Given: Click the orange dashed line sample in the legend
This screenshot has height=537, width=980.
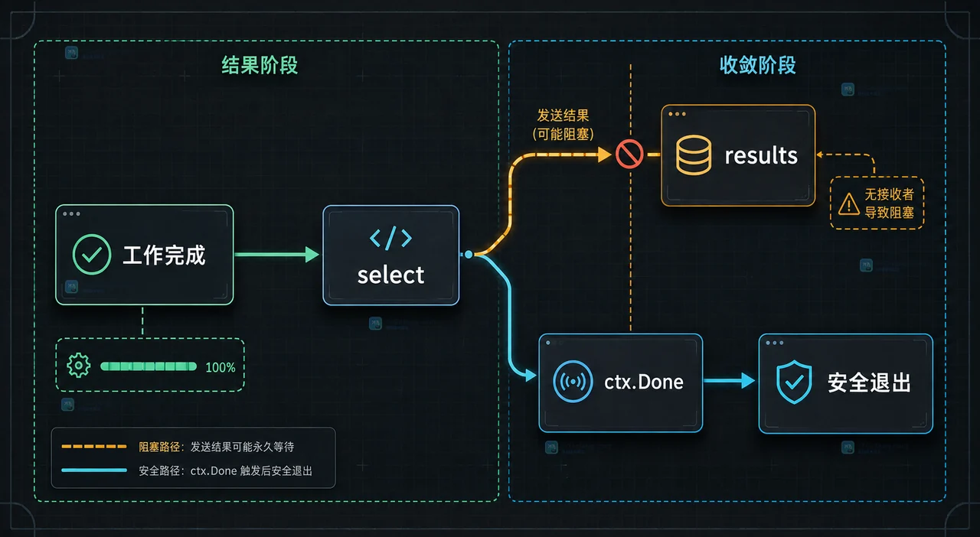Looking at the screenshot, I should click(93, 445).
